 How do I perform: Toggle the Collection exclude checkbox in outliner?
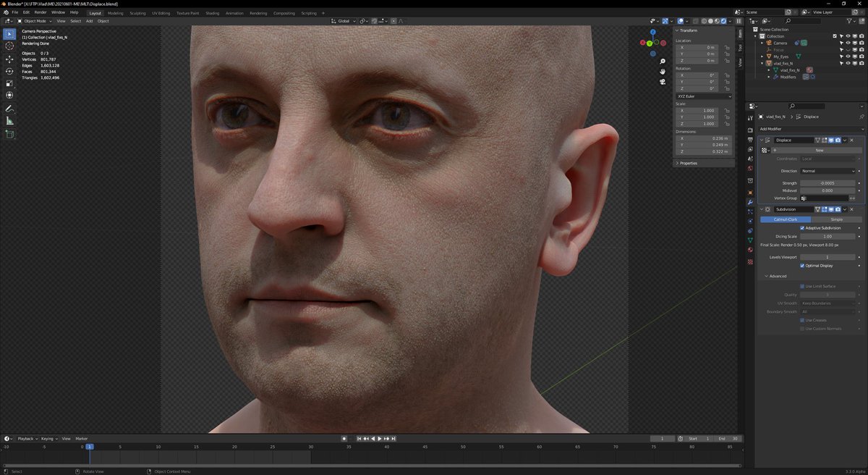835,36
